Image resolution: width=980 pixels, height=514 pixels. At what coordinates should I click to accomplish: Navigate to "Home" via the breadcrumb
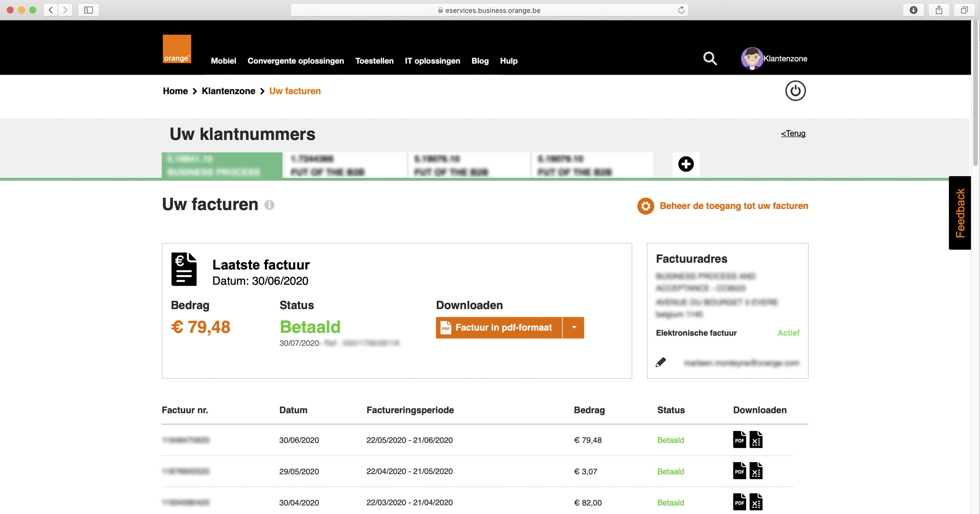point(176,91)
